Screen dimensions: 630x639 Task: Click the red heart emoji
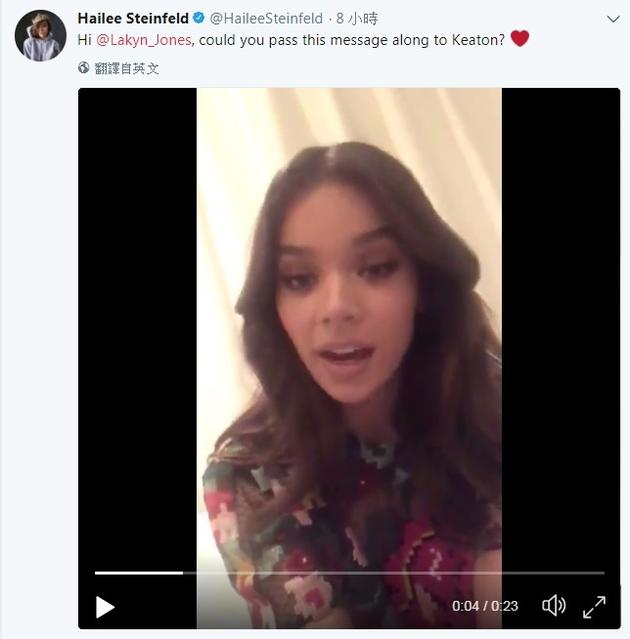coord(519,39)
